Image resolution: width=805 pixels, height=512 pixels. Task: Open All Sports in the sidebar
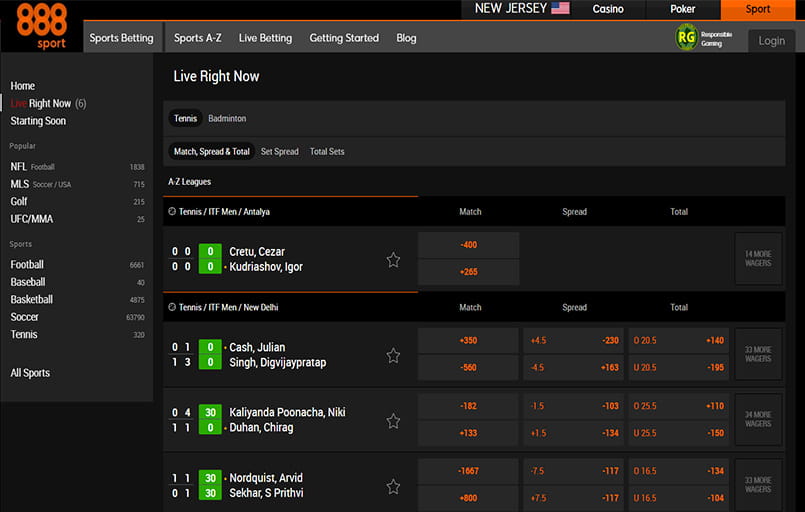(x=30, y=373)
